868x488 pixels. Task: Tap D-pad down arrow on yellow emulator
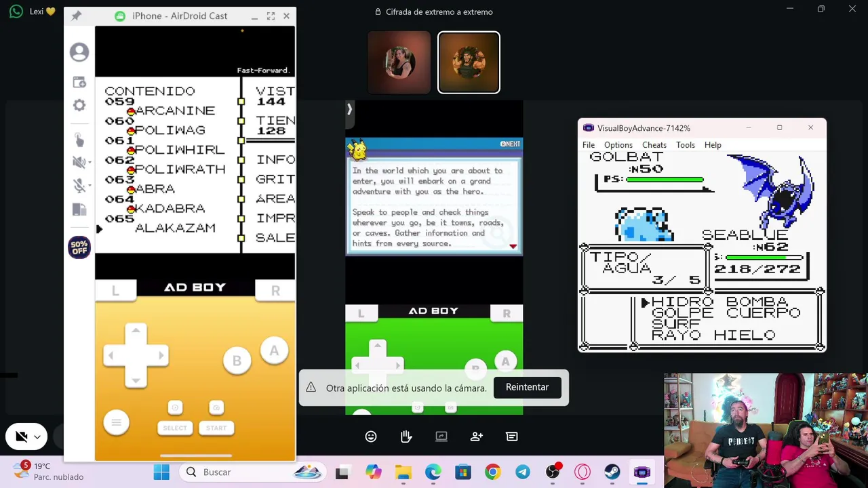click(136, 380)
